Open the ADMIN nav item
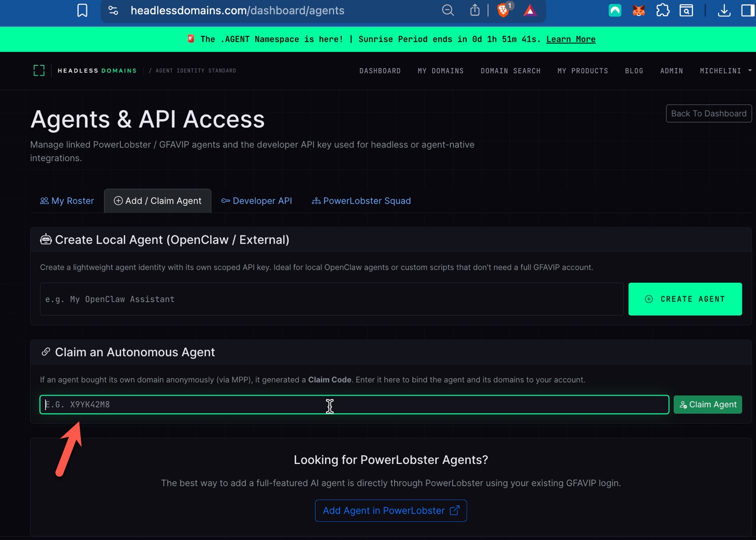 pos(671,71)
